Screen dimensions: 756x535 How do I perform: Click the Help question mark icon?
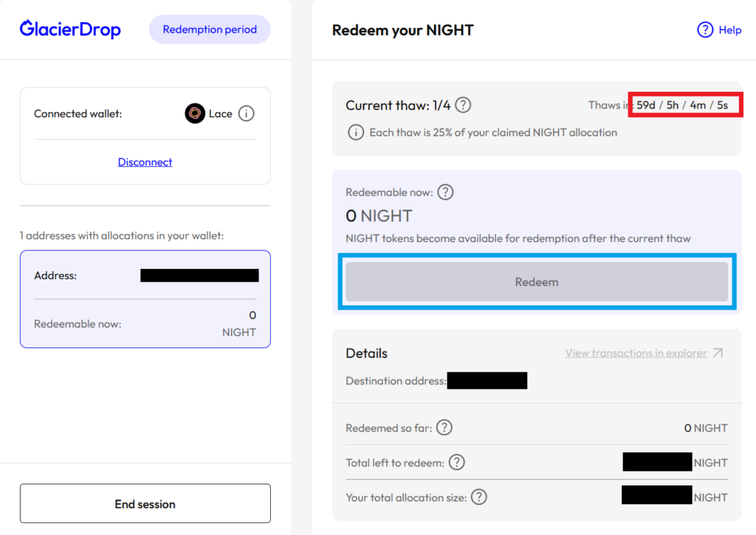tap(705, 30)
